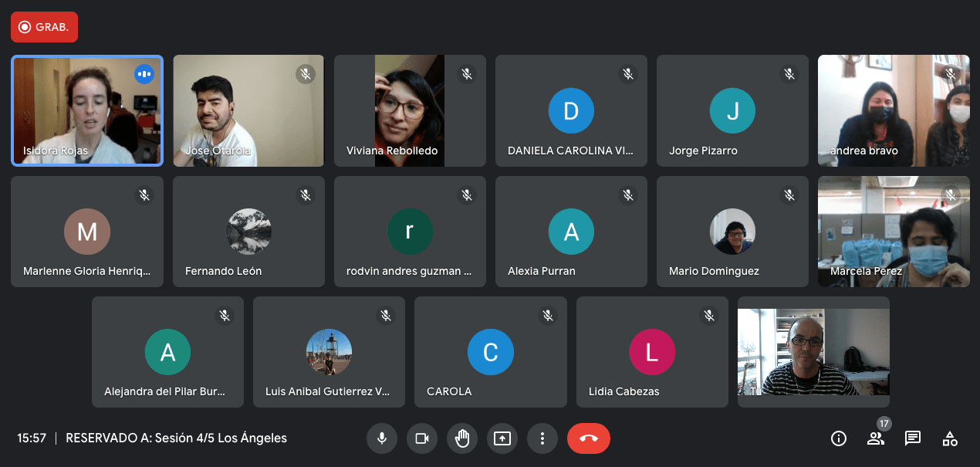The height and width of the screenshot is (467, 980).
Task: Click muted mic icon on Mario Dominguez tile
Action: [789, 195]
